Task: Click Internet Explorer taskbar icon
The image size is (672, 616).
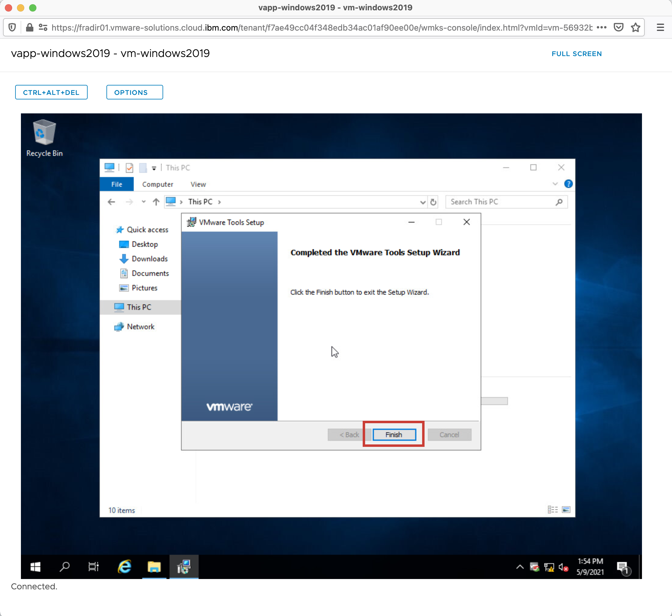Action: 124,567
